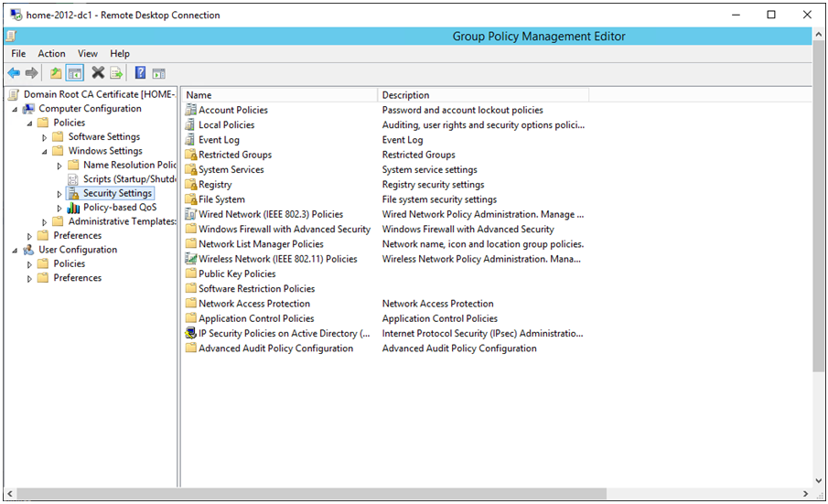
Task: Expand the Software Settings tree node
Action: point(45,137)
